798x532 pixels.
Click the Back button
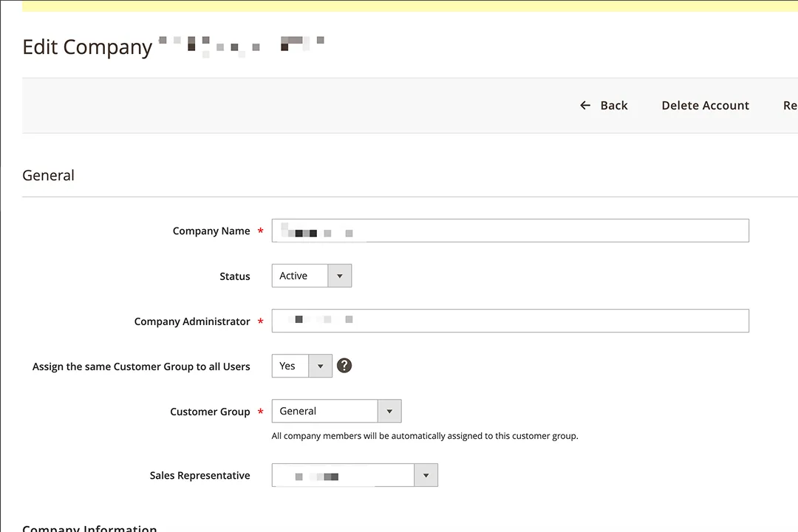604,106
